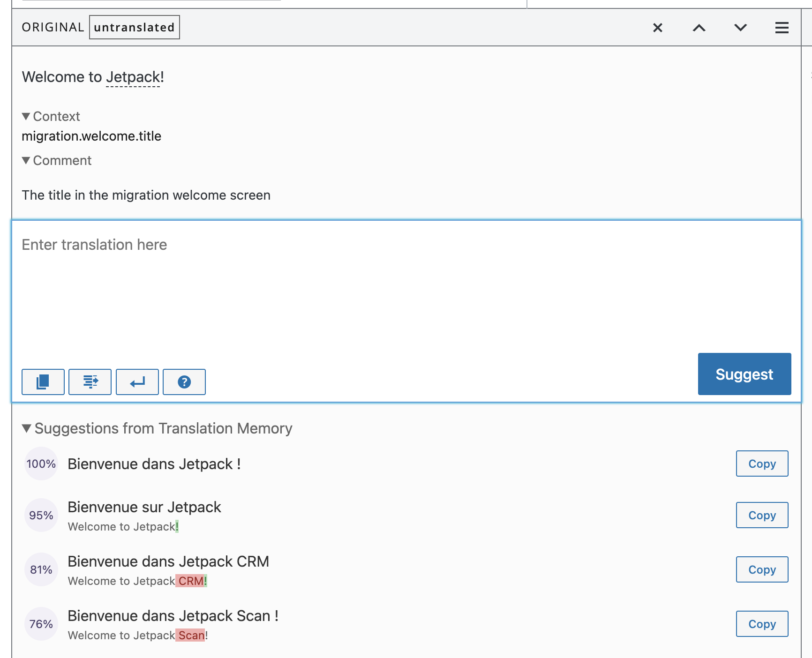Click the copy original icon button
This screenshot has height=658, width=812.
pos(43,382)
